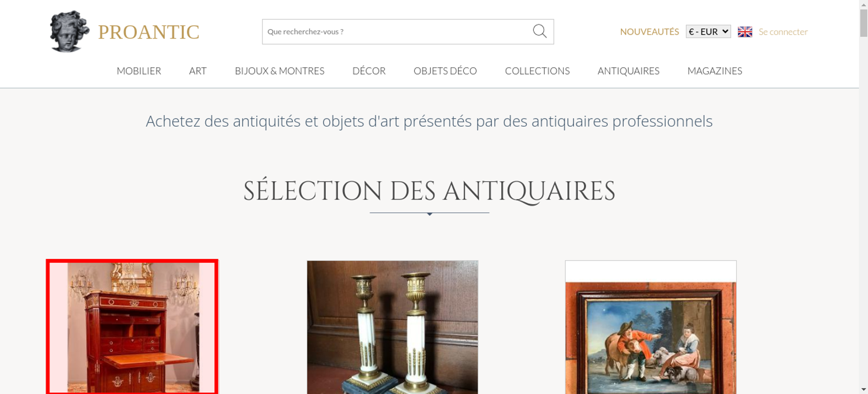
Task: Open the MOBILIER menu
Action: (x=139, y=71)
